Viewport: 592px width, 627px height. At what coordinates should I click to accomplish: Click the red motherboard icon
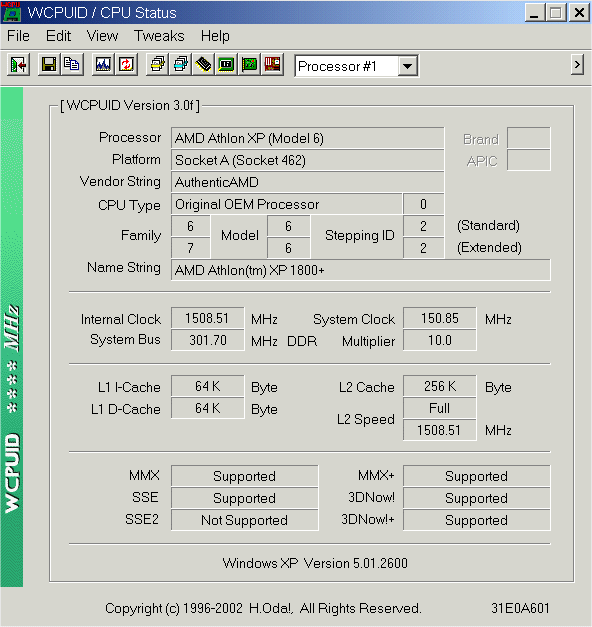(x=273, y=64)
